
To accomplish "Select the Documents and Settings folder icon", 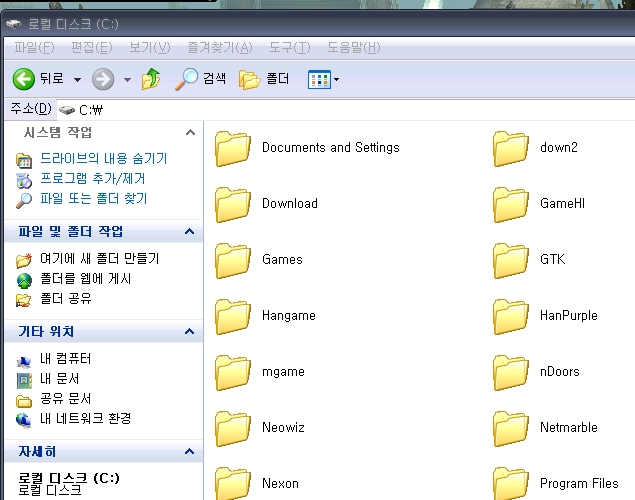I will pyautogui.click(x=232, y=149).
